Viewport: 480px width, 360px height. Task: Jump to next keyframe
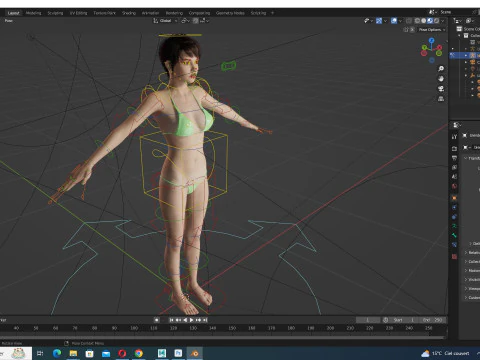(198, 320)
